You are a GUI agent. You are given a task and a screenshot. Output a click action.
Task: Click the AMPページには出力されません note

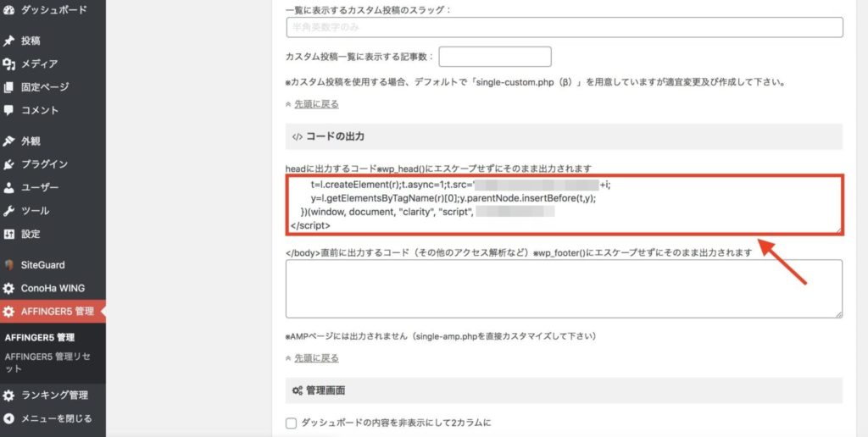(441, 336)
